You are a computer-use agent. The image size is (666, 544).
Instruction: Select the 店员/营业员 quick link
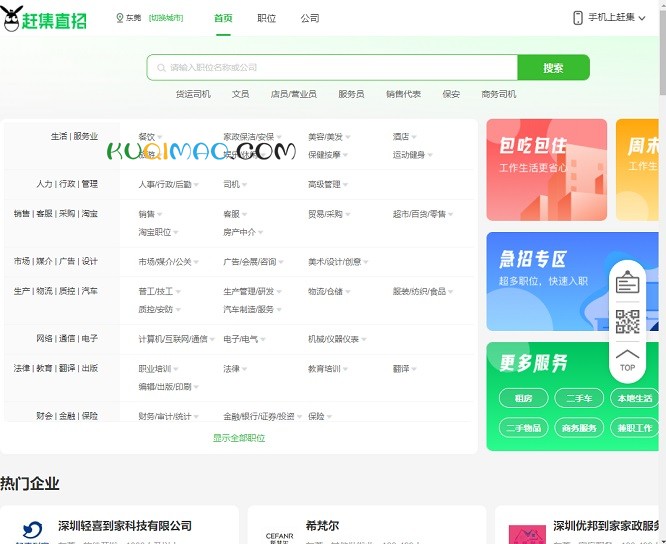click(293, 94)
